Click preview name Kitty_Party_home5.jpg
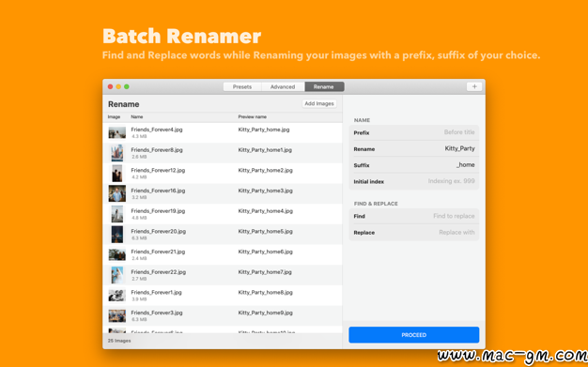This screenshot has width=588, height=367. (x=265, y=231)
